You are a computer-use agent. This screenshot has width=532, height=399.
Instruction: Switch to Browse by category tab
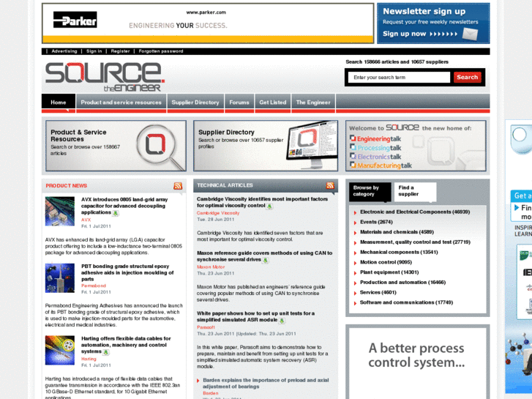(x=370, y=191)
